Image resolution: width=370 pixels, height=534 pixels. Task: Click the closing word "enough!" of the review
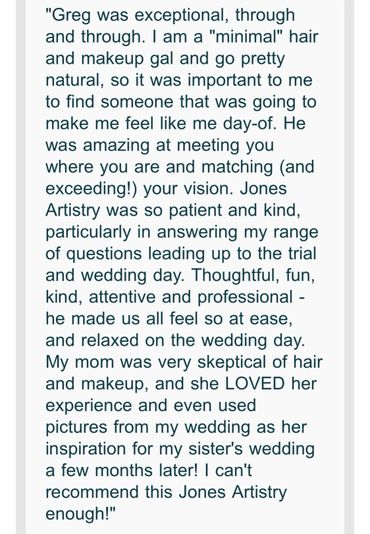click(x=77, y=515)
